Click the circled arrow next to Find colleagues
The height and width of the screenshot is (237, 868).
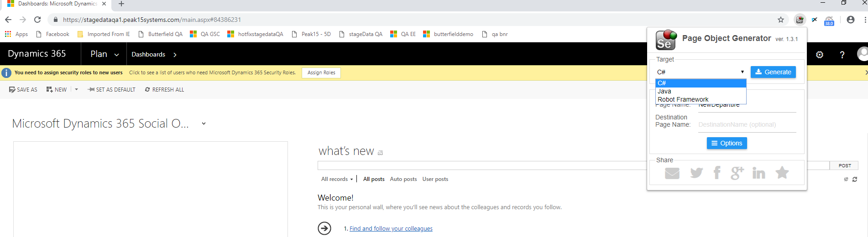(x=324, y=228)
